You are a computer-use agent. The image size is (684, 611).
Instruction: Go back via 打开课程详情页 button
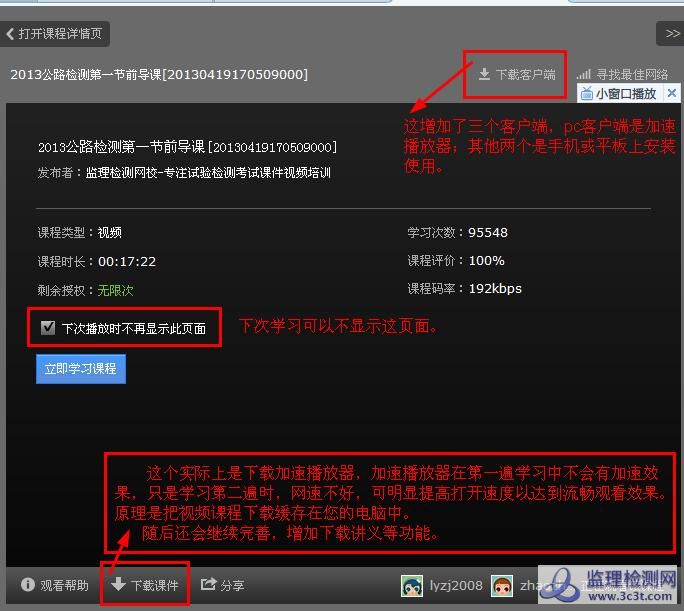tap(56, 34)
